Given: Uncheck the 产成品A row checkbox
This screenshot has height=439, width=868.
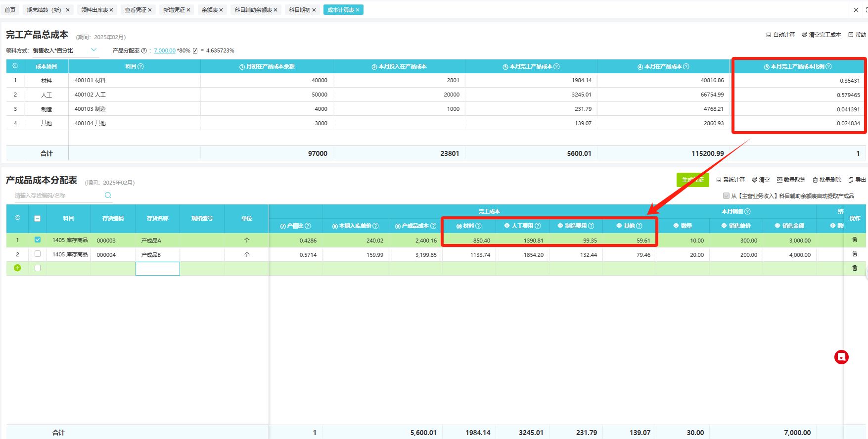Looking at the screenshot, I should pyautogui.click(x=38, y=240).
